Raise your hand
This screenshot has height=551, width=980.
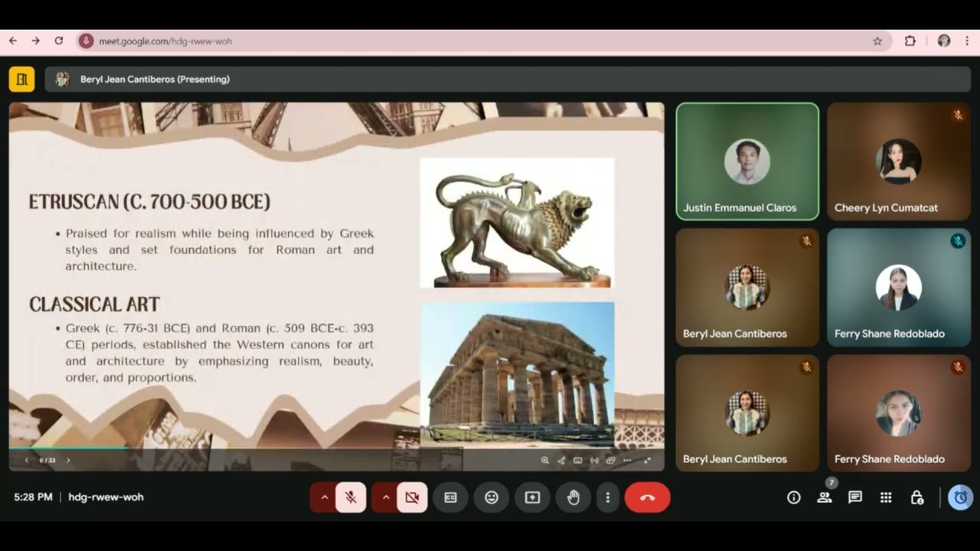tap(573, 497)
